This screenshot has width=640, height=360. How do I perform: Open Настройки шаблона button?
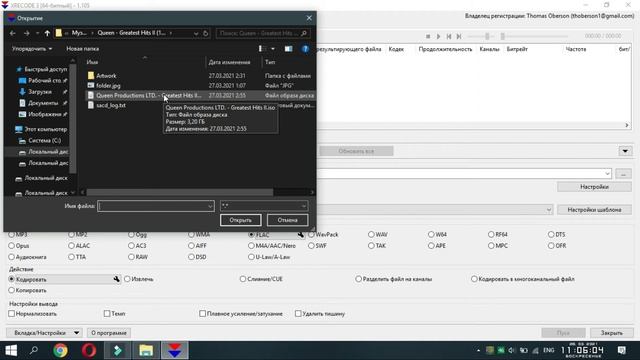(x=594, y=210)
